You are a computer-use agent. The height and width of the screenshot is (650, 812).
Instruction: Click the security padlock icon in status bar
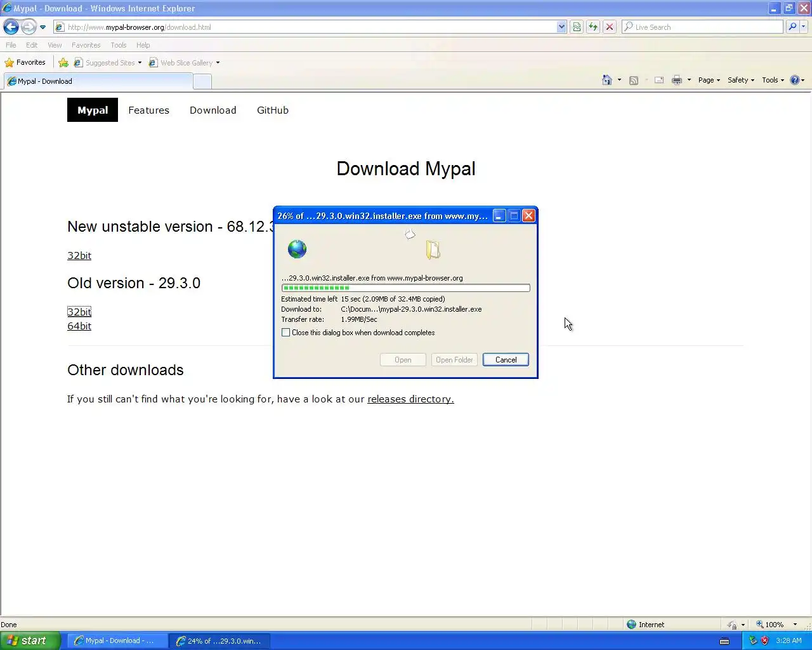pyautogui.click(x=732, y=624)
